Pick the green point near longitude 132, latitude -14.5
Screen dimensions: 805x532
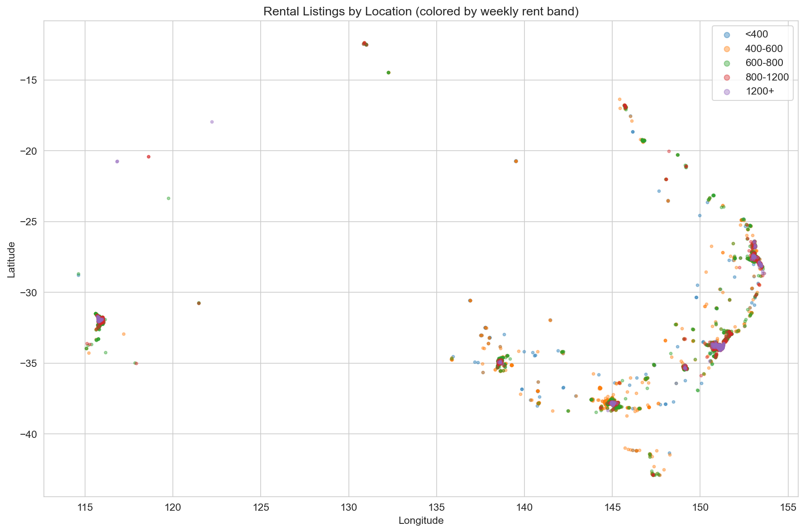(388, 72)
